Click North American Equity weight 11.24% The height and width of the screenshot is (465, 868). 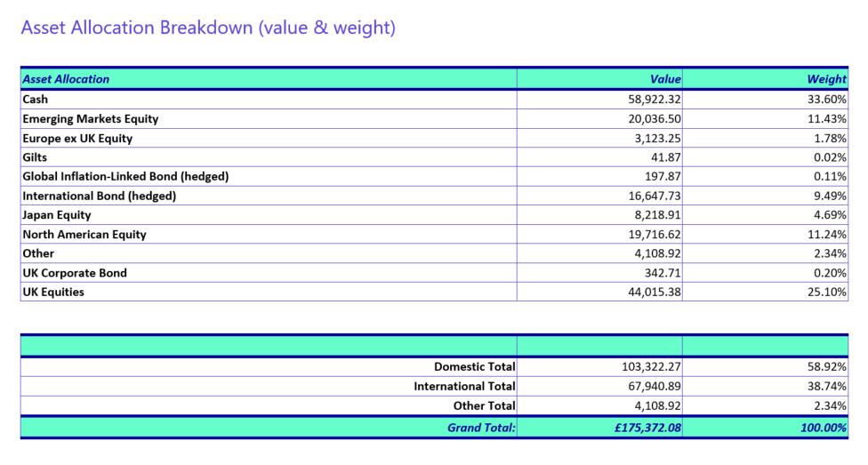pyautogui.click(x=827, y=235)
